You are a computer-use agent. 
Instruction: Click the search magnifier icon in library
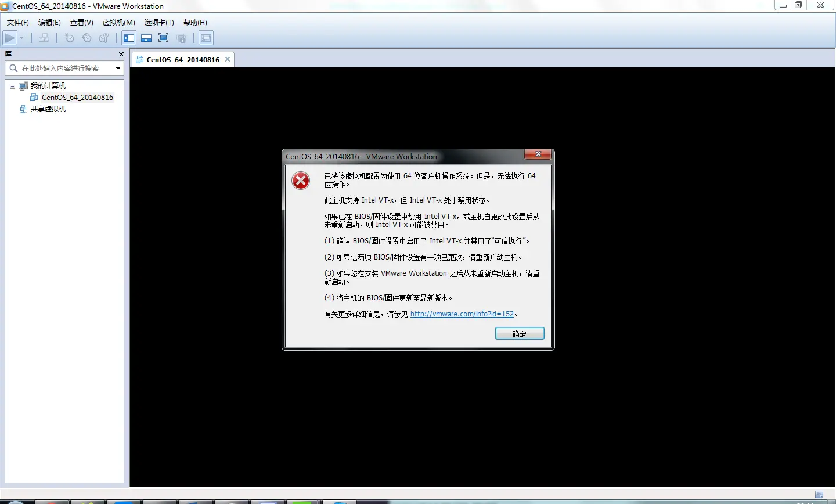[x=13, y=69]
